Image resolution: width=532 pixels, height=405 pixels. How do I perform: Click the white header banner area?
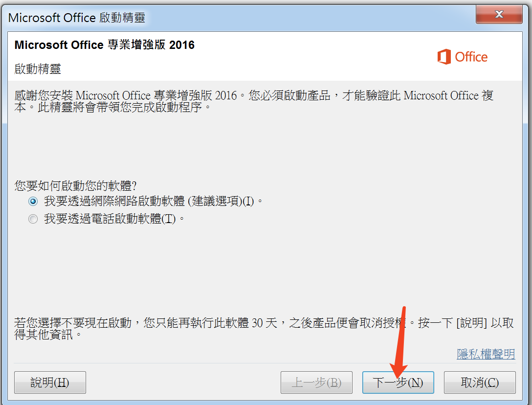tap(265, 56)
